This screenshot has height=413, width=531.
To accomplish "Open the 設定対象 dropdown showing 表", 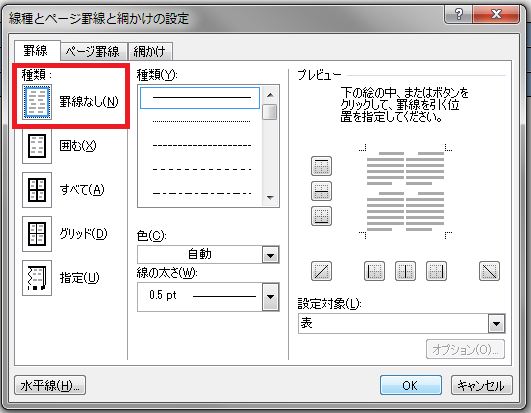I will 402,324.
